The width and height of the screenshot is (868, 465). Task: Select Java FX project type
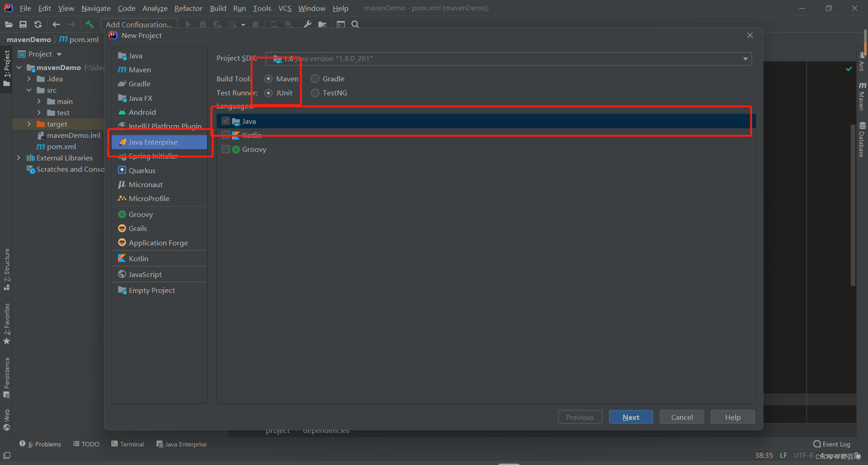click(x=159, y=98)
